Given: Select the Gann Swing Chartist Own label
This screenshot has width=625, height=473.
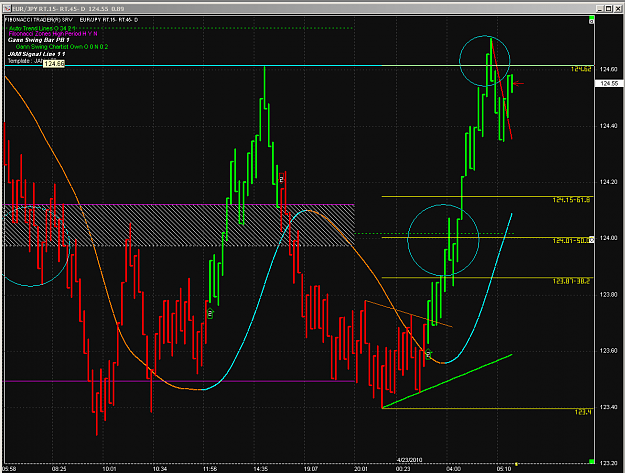Looking at the screenshot, I should pyautogui.click(x=62, y=47).
